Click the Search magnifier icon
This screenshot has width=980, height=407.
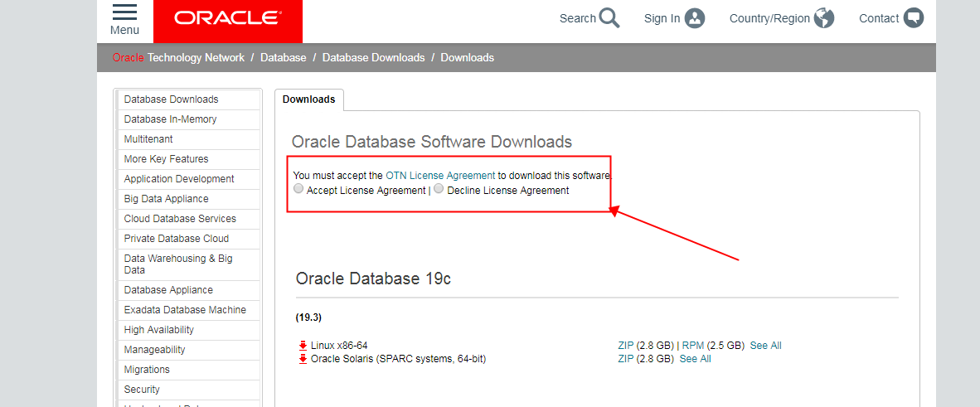(x=609, y=18)
